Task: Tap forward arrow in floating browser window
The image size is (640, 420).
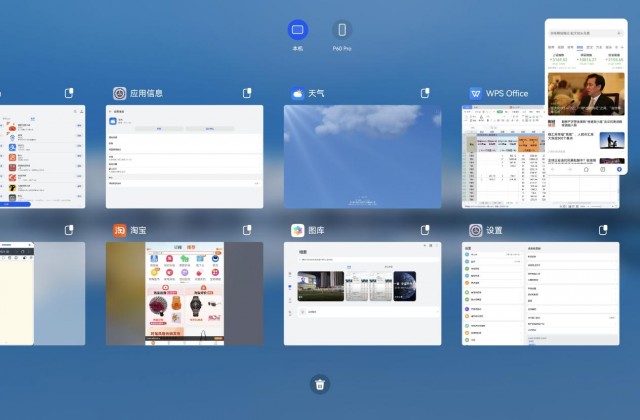Action: (570, 169)
